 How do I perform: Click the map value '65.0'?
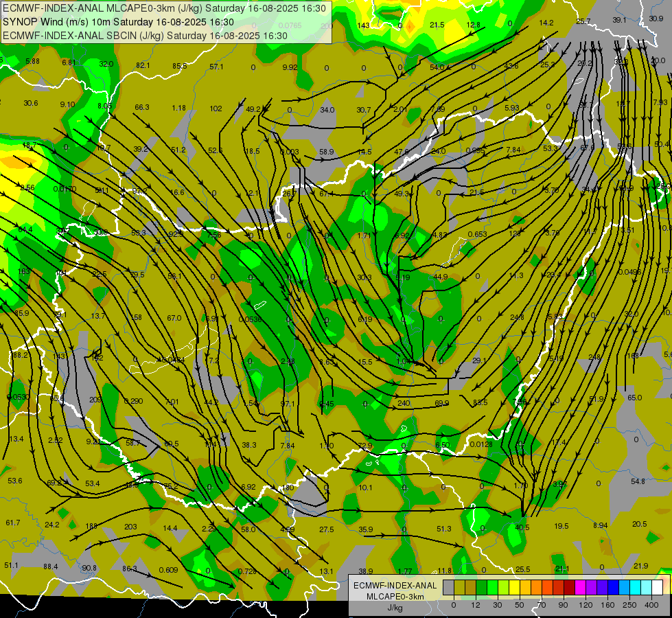(634, 398)
